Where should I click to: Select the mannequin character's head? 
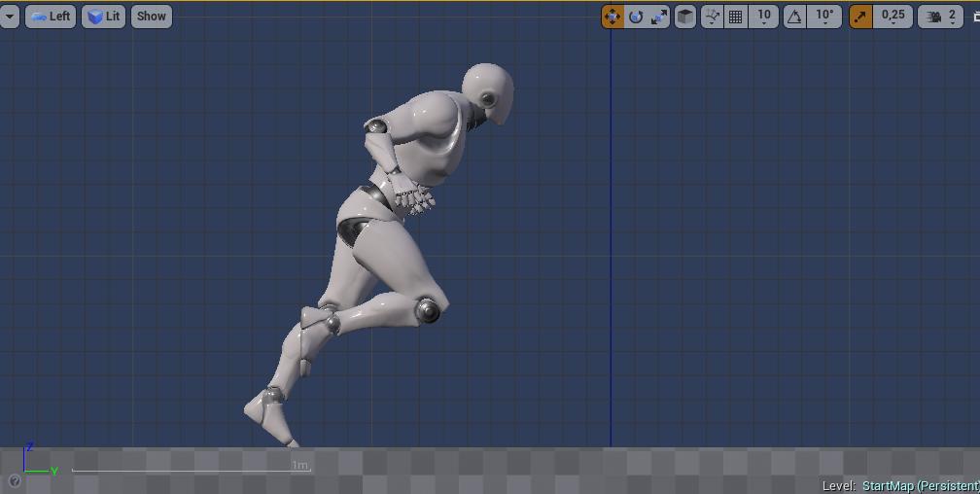[x=488, y=92]
